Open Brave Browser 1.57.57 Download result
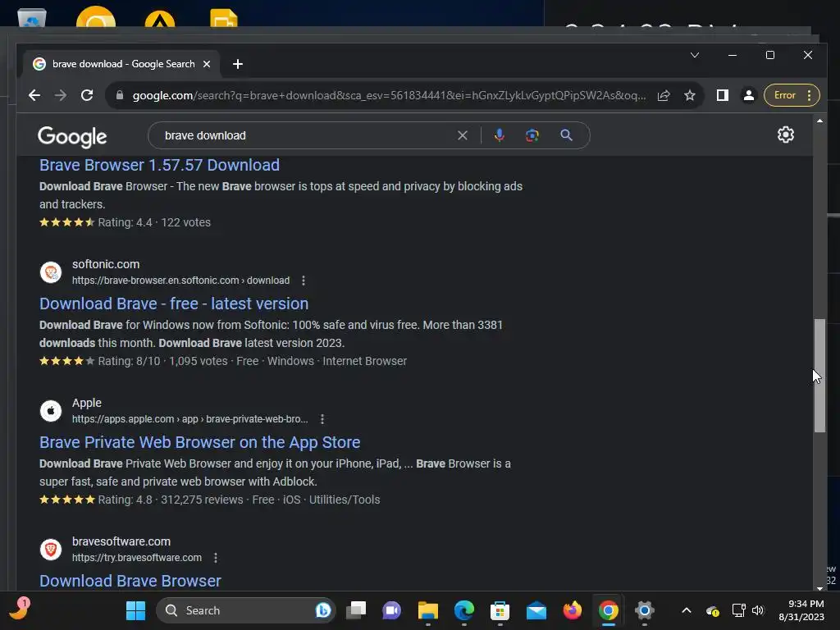 tap(159, 165)
